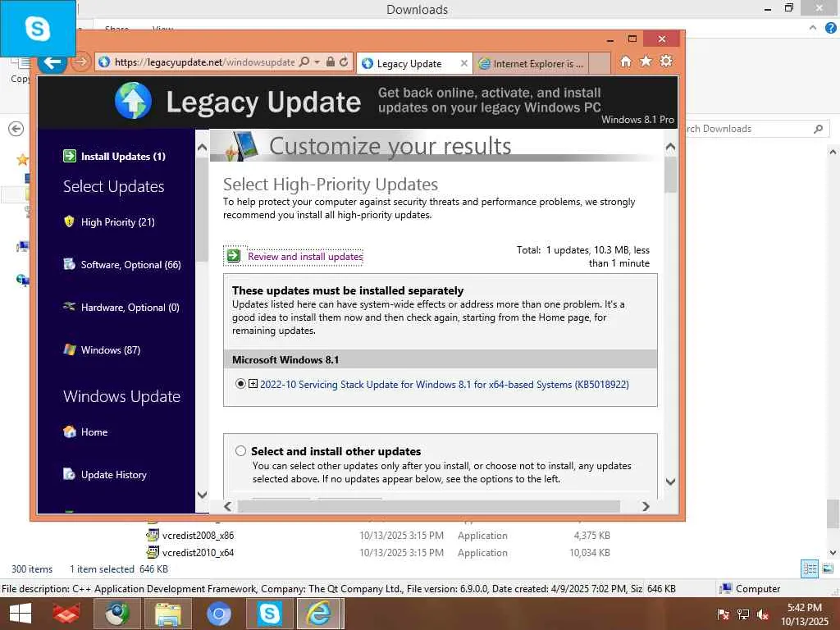Screen dimensions: 840x630
Task: Select vcredist2010_x64 in Downloads window
Action: pos(198,552)
